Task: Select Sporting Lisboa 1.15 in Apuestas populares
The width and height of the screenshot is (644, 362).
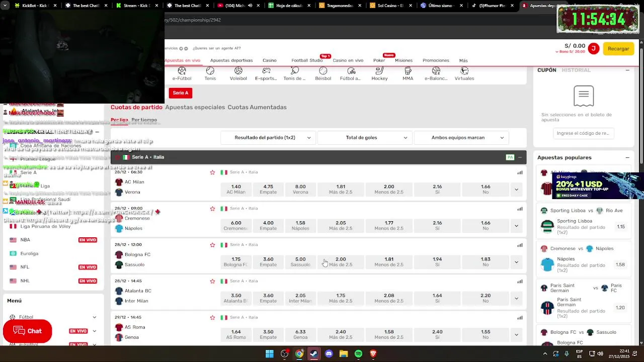Action: point(621,227)
